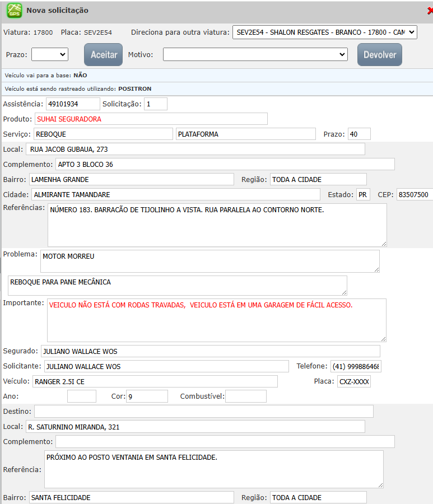Image resolution: width=433 pixels, height=504 pixels.
Task: Click the Produto field with SUHAI SEGURADORA
Action: tap(151, 119)
